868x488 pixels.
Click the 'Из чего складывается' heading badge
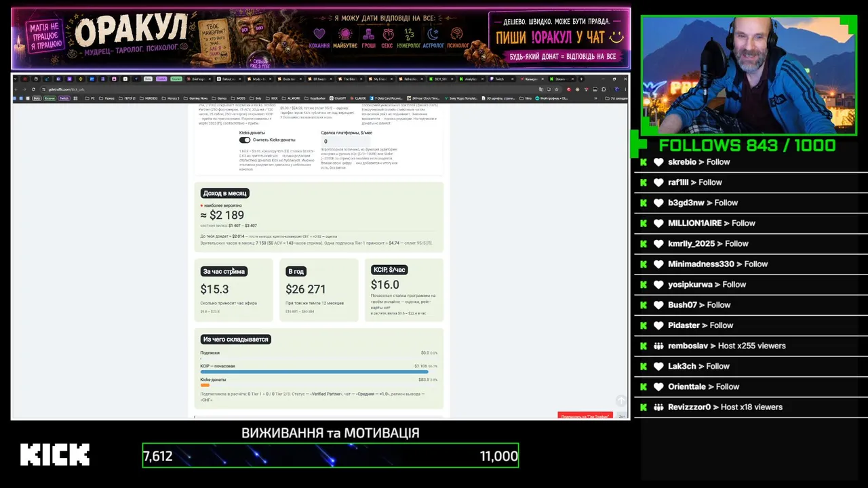pos(236,340)
